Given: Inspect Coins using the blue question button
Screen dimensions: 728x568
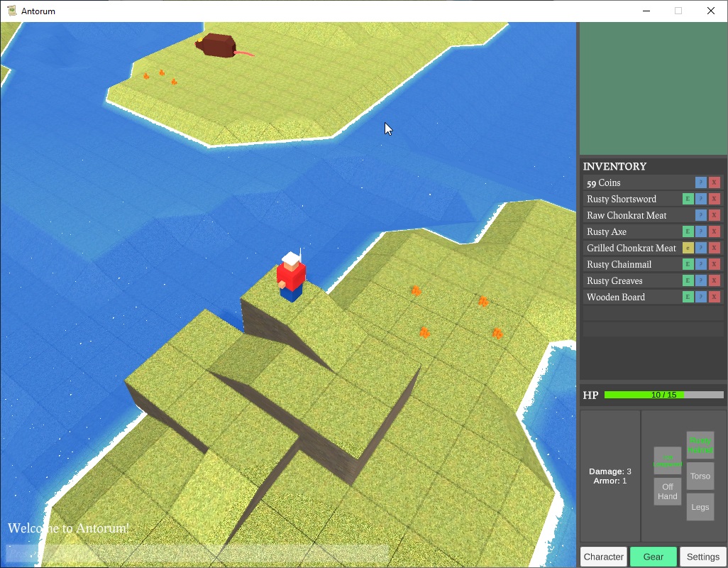Looking at the screenshot, I should 701,182.
